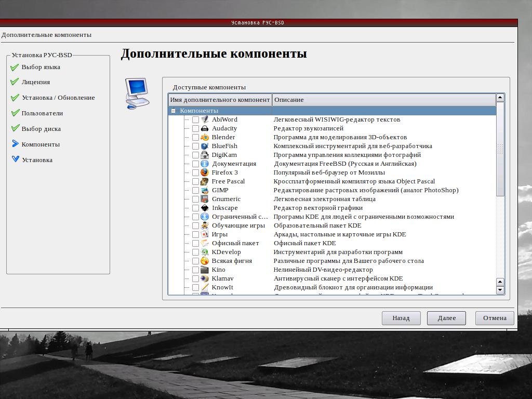Click the vertical scrollbar thumb

[x=500, y=149]
